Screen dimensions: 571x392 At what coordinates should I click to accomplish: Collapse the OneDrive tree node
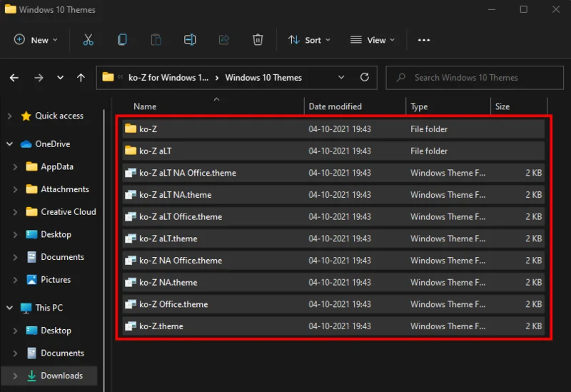point(10,144)
